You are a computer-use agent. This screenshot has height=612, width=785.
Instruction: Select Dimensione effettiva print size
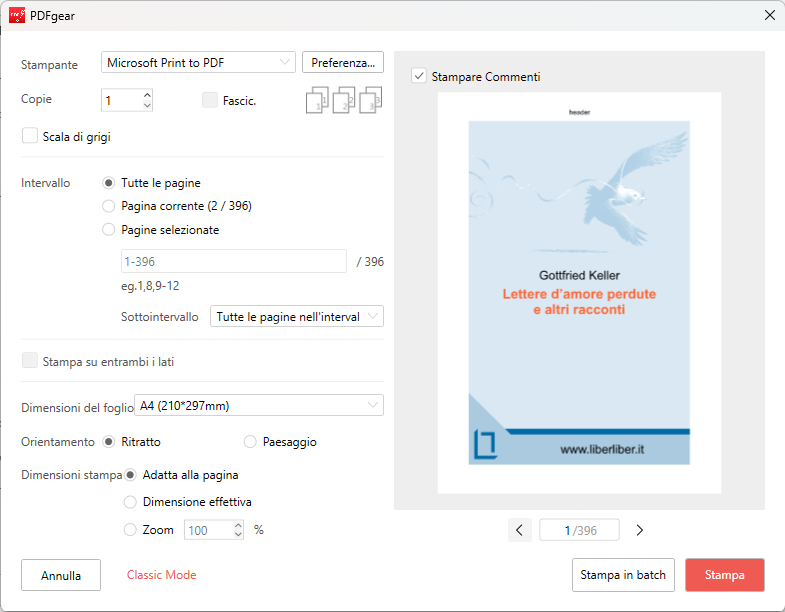[130, 502]
